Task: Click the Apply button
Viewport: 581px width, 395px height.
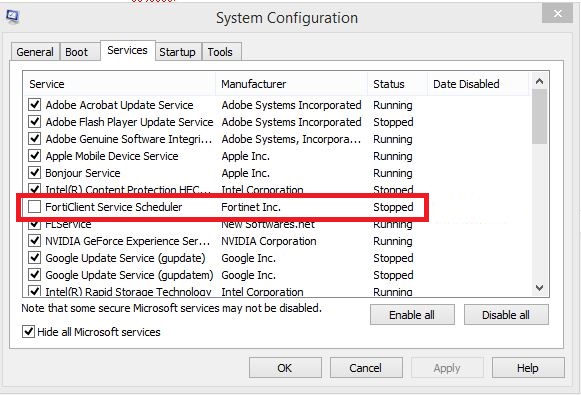Action: click(447, 368)
